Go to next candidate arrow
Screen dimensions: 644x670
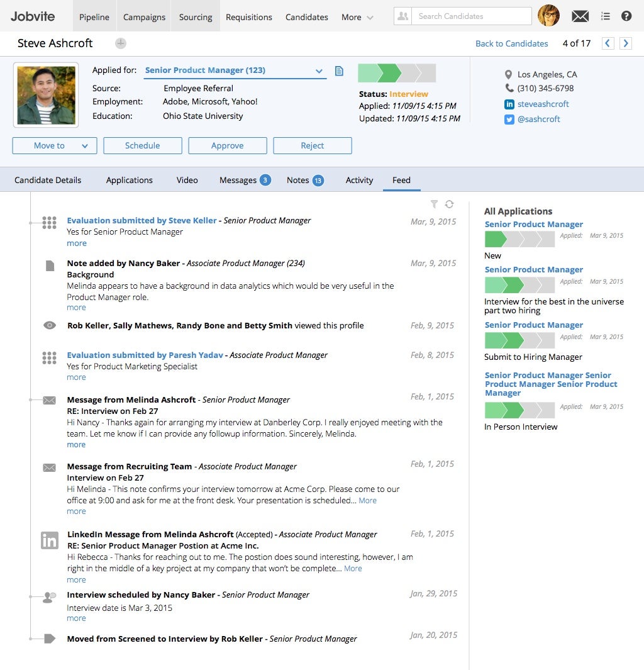626,43
